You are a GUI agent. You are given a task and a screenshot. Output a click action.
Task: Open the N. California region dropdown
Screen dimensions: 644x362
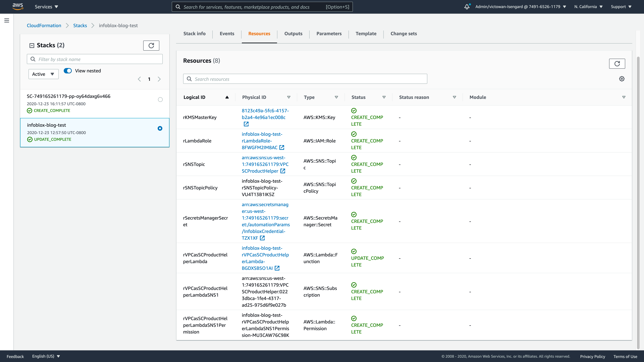tap(588, 7)
